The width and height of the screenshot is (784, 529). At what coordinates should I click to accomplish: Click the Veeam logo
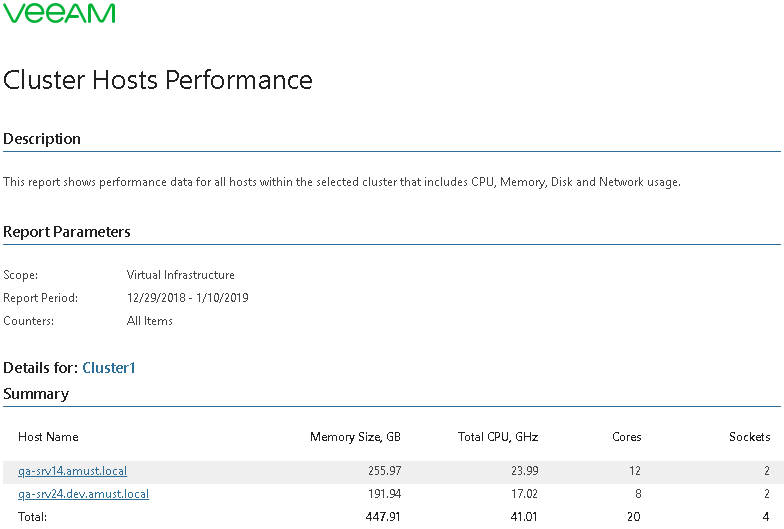coord(60,12)
